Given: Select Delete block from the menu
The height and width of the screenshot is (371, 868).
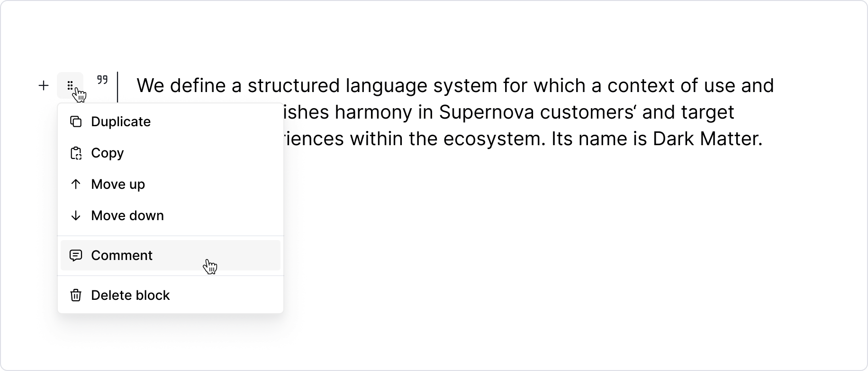Looking at the screenshot, I should point(131,295).
